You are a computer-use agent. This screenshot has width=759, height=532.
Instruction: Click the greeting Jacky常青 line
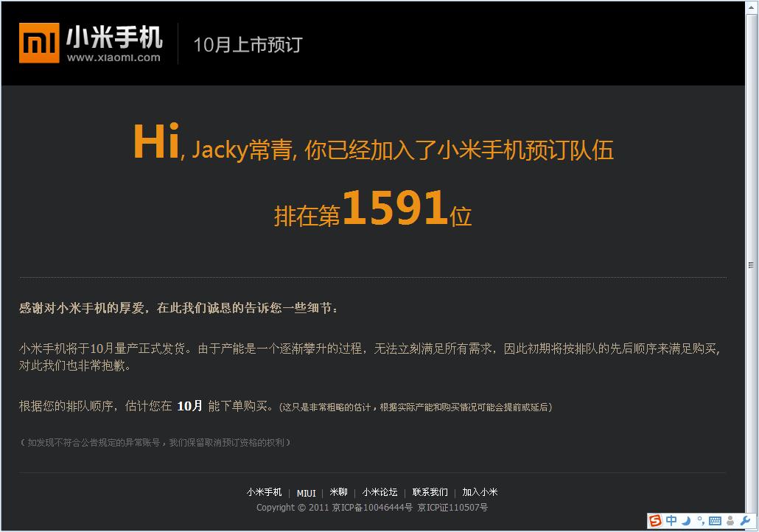(373, 142)
